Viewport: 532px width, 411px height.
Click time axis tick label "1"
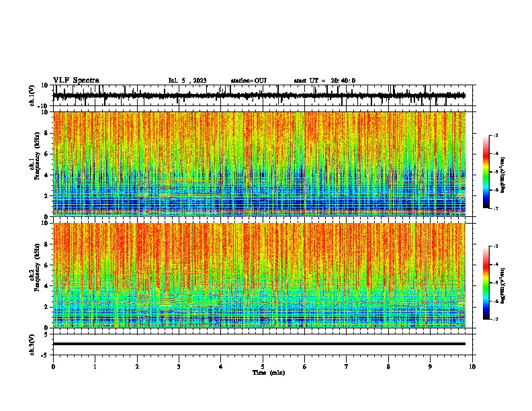coord(95,367)
